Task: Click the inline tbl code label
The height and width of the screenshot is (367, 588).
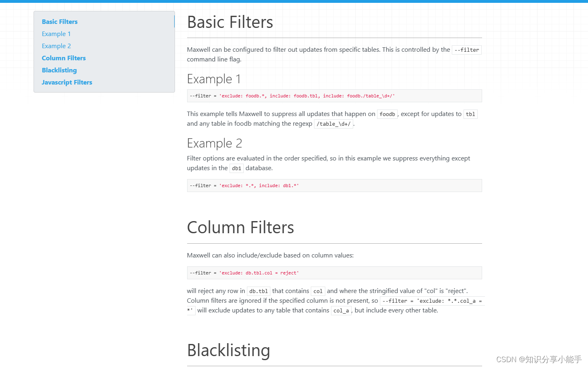Action: (x=470, y=114)
